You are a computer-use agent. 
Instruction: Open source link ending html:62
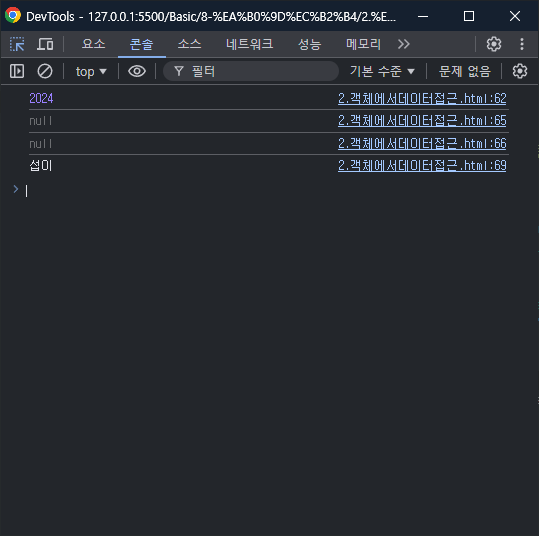coord(422,98)
